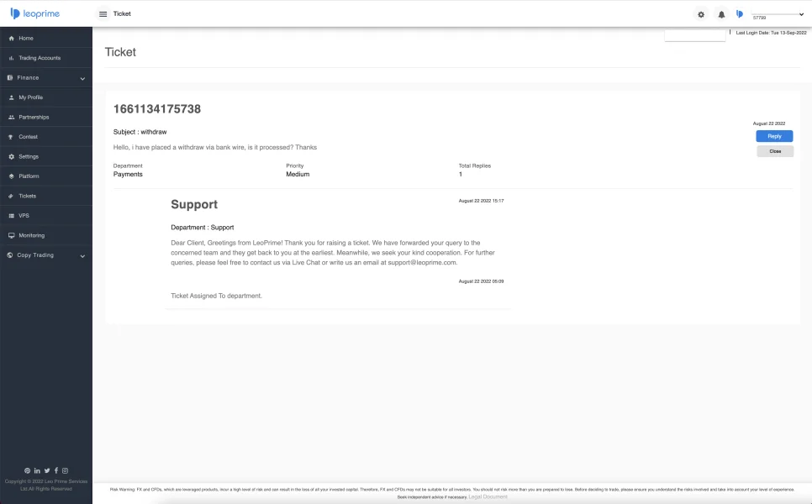Click the My Profile person icon
Viewport: 812px width, 504px height.
12,97
